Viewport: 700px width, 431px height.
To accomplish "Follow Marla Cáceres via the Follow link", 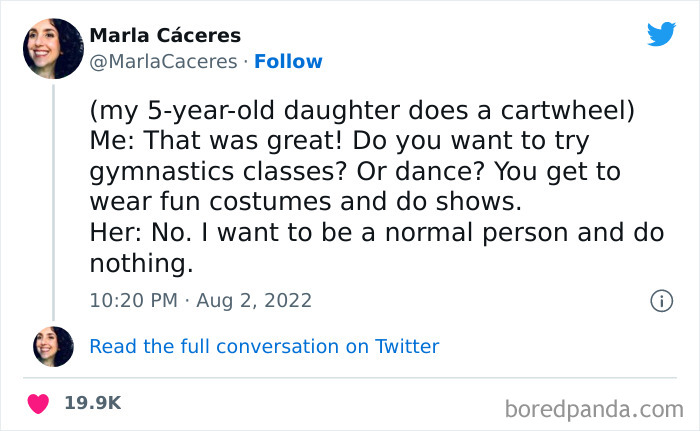I will (288, 62).
